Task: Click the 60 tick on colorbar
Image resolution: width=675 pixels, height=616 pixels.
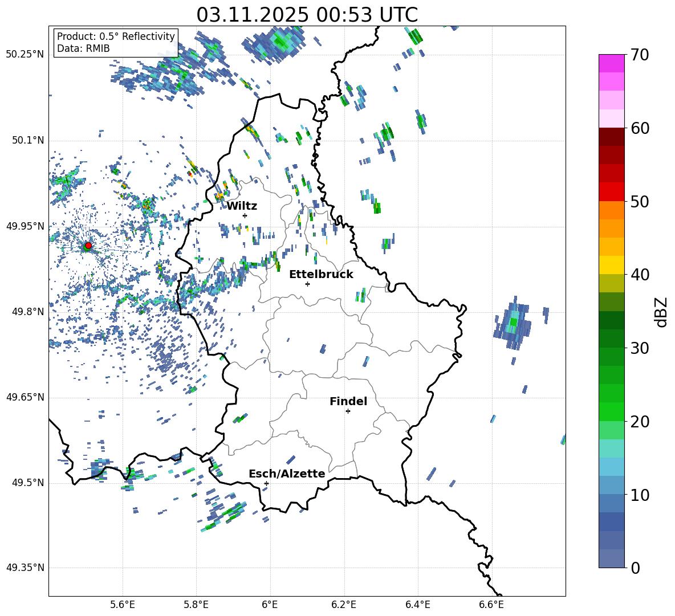Action: click(x=640, y=128)
